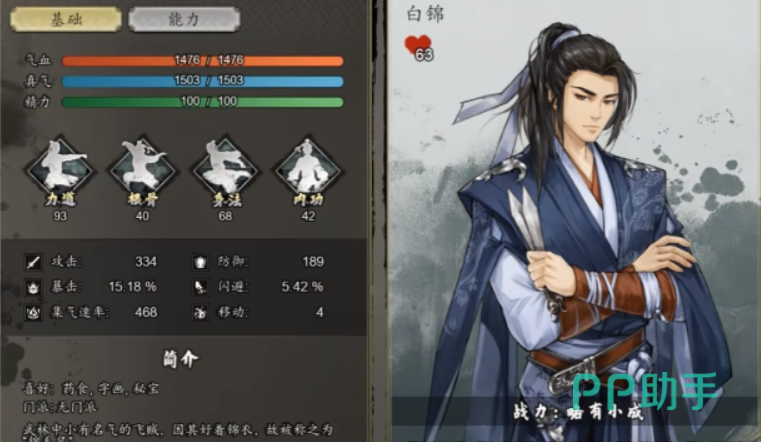Select the 身法 agility stance icon
Screen dimensions: 761x442
[x=225, y=168]
